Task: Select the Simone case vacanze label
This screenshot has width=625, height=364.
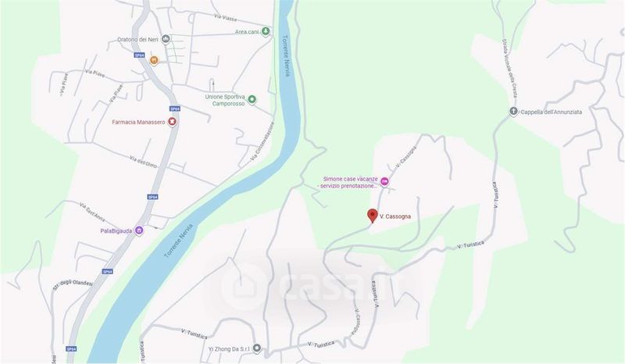Action: pos(348,183)
